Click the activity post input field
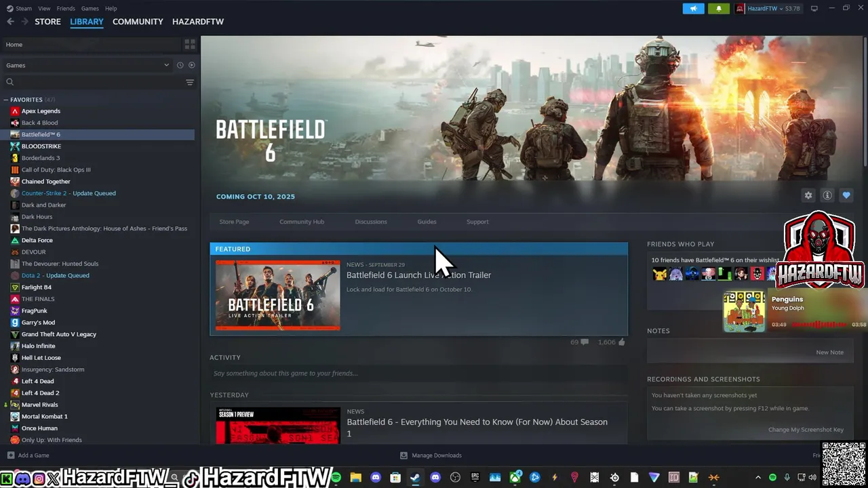868x488 pixels. coord(418,373)
